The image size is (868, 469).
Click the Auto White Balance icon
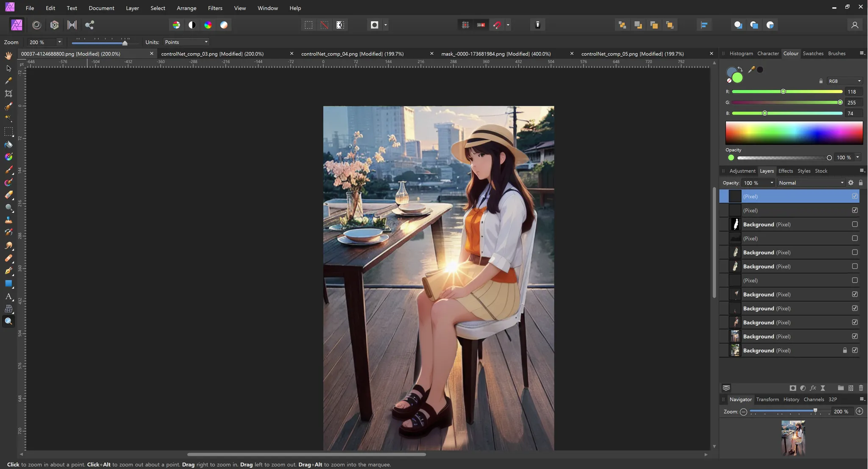click(224, 25)
